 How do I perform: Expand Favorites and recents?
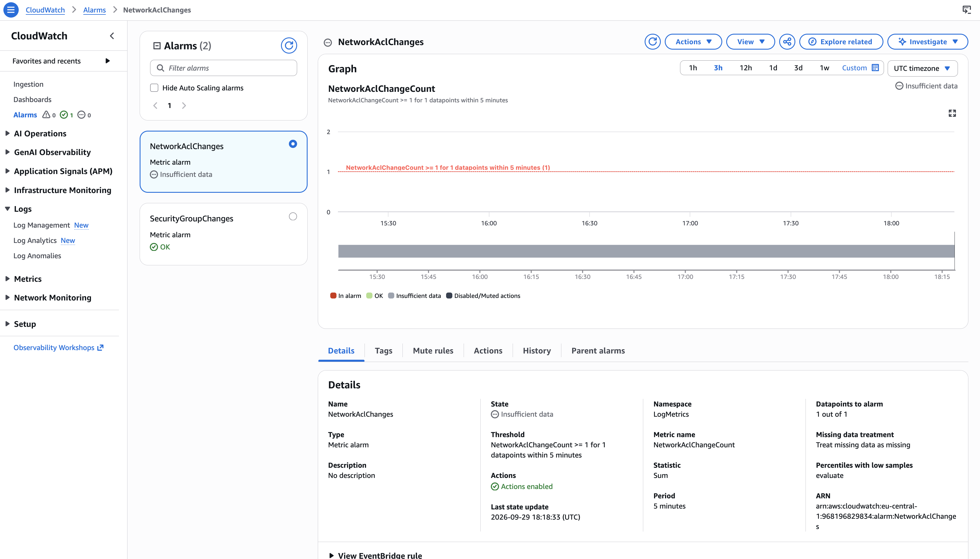[61, 61]
